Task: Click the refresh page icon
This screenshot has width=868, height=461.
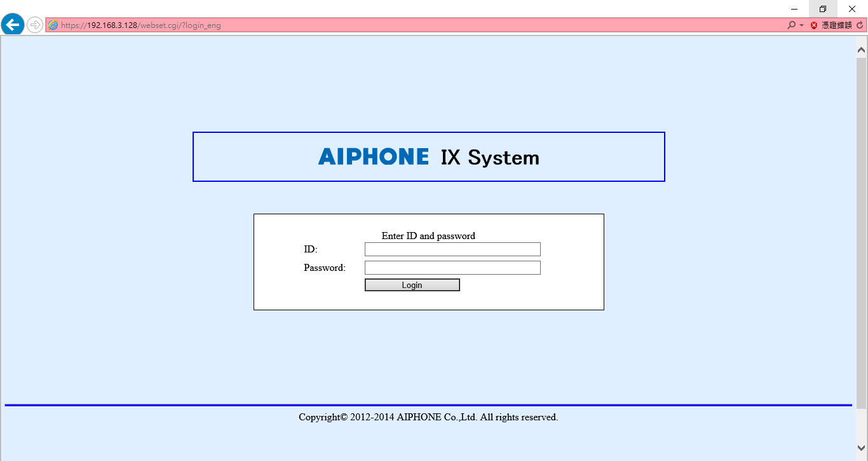Action: (860, 25)
